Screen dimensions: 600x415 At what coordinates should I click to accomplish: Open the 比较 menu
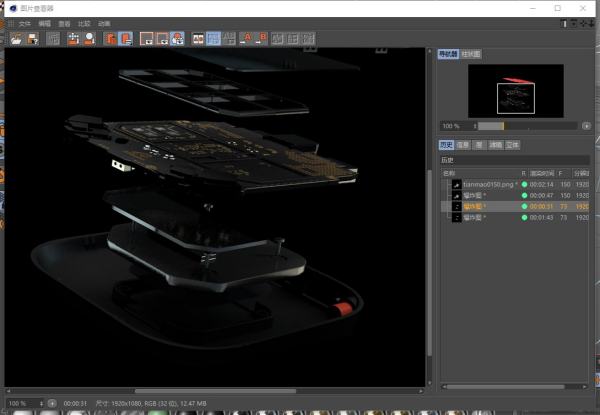point(83,23)
